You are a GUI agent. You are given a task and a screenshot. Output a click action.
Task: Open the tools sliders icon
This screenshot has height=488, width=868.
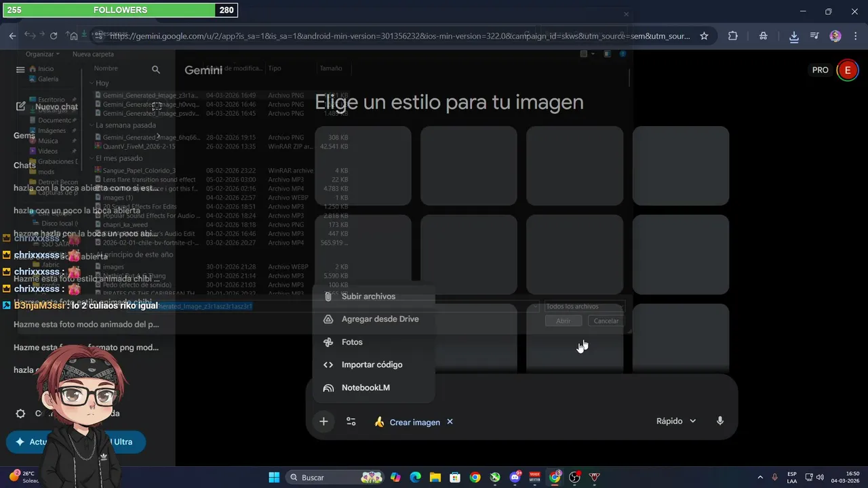pos(351,422)
